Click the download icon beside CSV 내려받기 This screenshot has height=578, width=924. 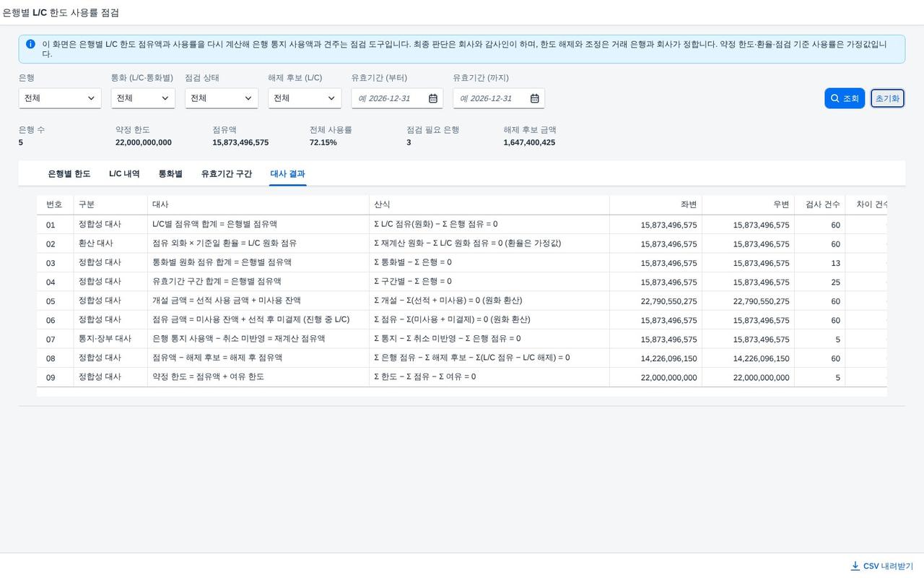(x=855, y=566)
